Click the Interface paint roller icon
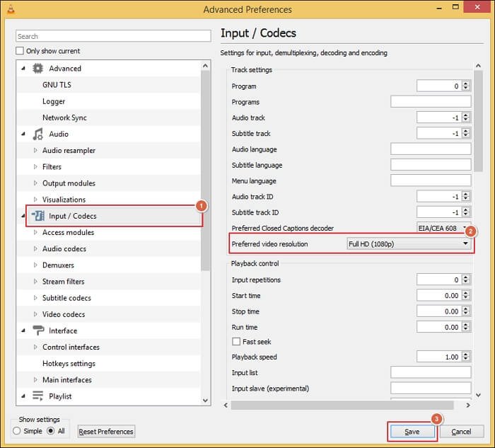This screenshot has width=495, height=448. click(38, 331)
